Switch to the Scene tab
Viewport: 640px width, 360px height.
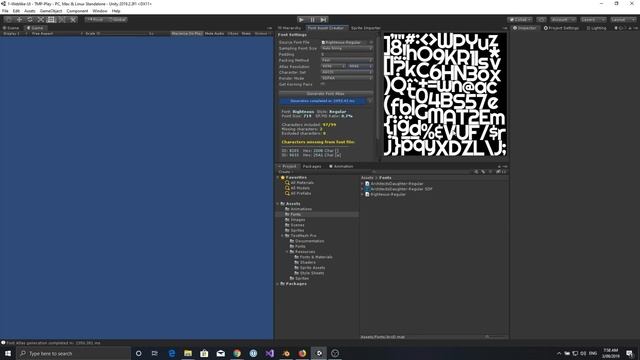pyautogui.click(x=12, y=28)
